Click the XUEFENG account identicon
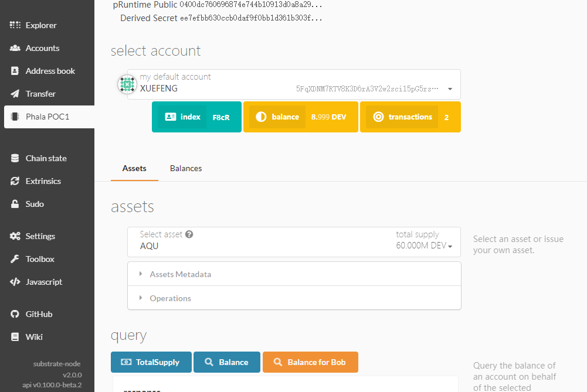The image size is (587, 392). tap(127, 84)
